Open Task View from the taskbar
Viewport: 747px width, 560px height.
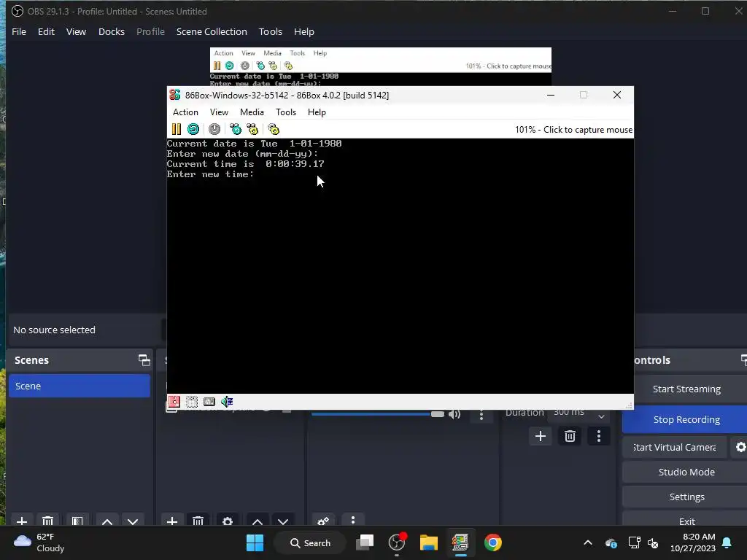coord(365,542)
